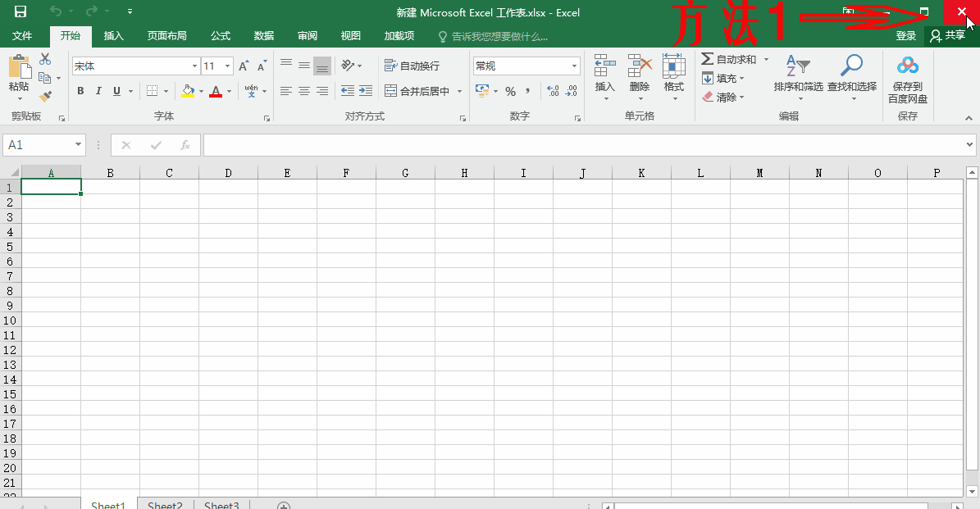Click 自动求和 AutoSum button
The width and height of the screenshot is (980, 509).
pos(729,59)
